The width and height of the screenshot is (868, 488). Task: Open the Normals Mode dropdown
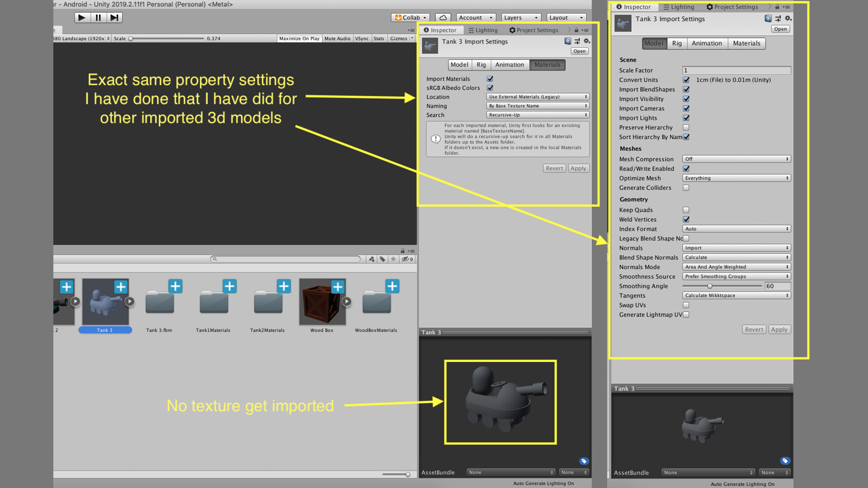tap(736, 267)
